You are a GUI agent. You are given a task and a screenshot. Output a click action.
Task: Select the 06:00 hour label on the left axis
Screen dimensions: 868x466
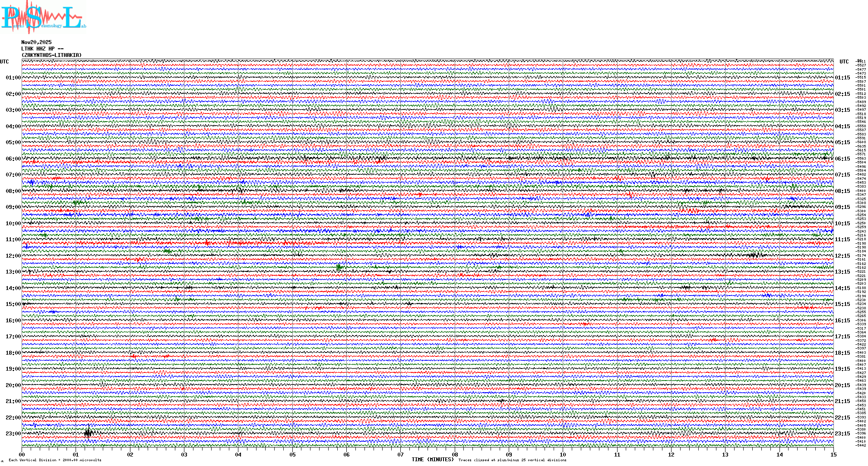(13, 159)
